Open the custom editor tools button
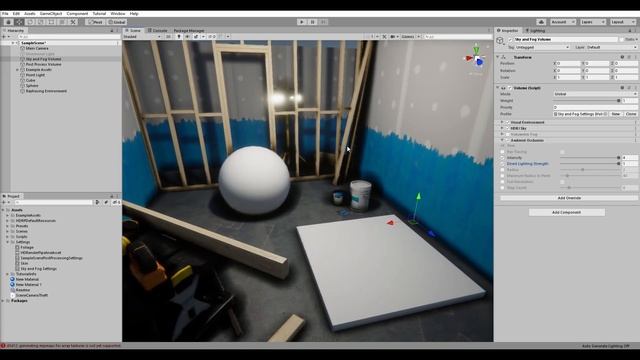This screenshot has width=640, height=360. [x=73, y=22]
